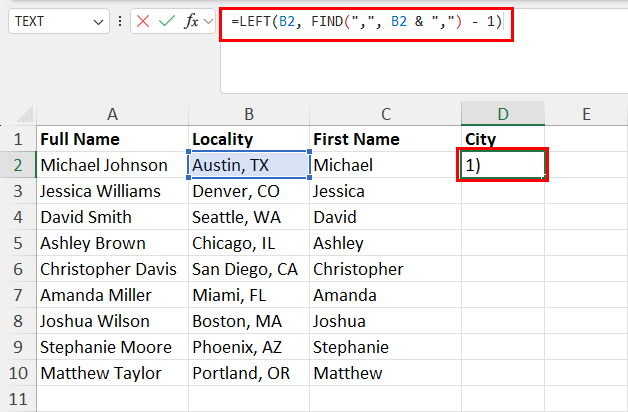Click inside the formula bar text
The image size is (628, 412).
click(x=366, y=21)
